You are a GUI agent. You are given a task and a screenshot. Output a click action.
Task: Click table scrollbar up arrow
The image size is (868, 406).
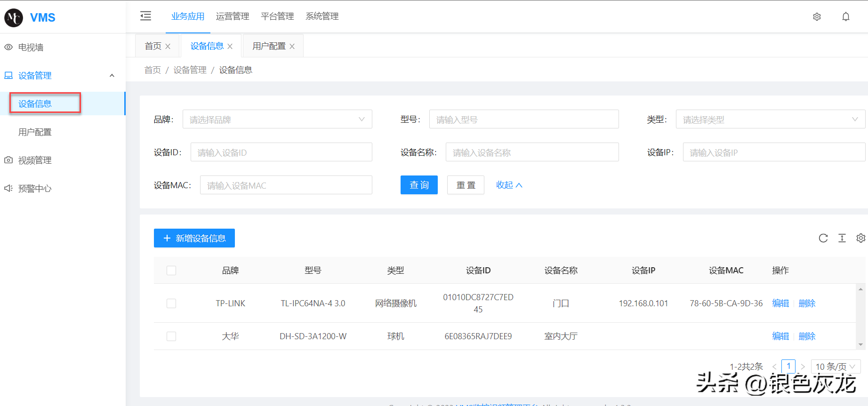[x=860, y=289]
